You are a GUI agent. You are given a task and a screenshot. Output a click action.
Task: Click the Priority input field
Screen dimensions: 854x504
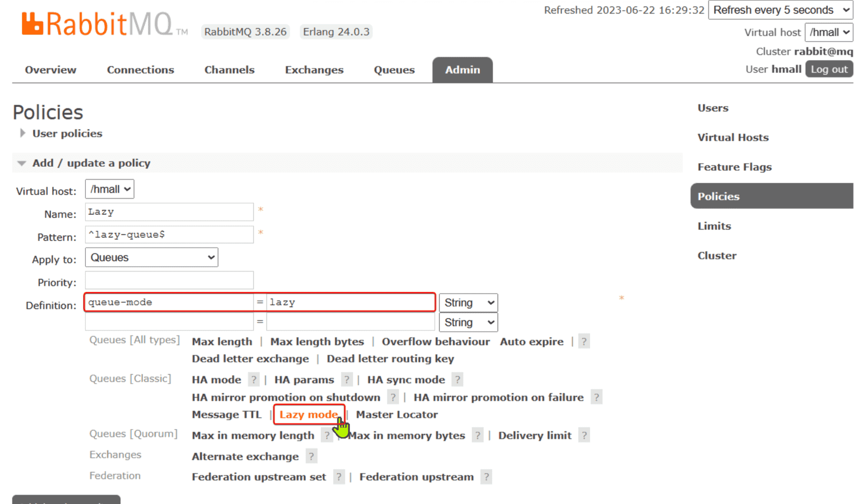169,281
